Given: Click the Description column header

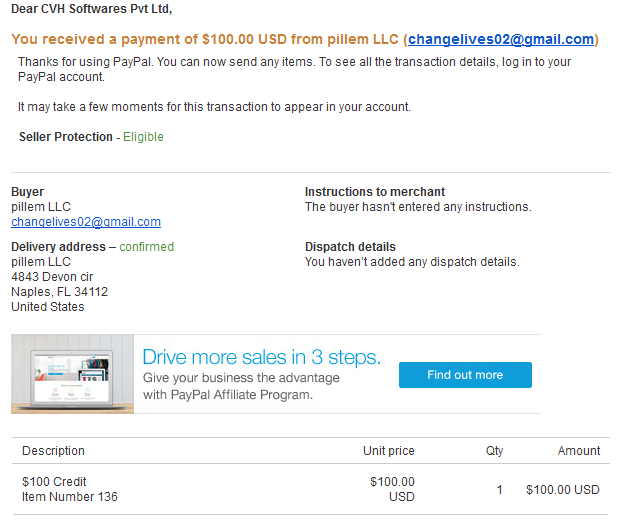Looking at the screenshot, I should click(54, 451).
